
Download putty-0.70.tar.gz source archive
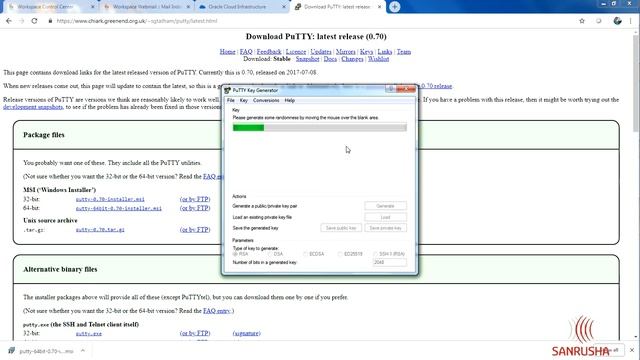[100, 230]
